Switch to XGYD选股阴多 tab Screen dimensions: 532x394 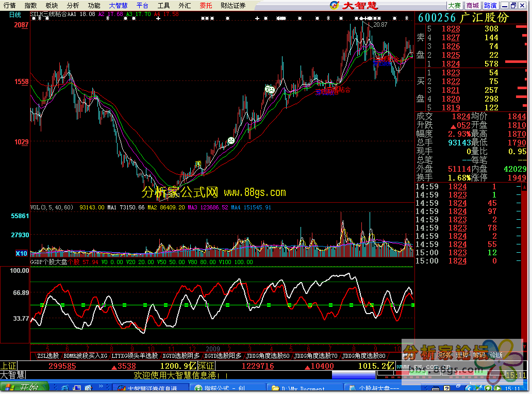(181, 356)
